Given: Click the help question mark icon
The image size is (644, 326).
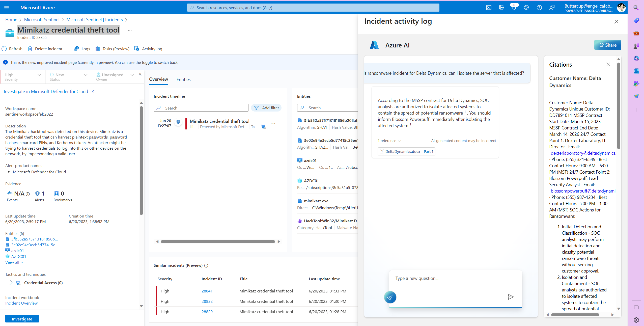Looking at the screenshot, I should point(539,8).
